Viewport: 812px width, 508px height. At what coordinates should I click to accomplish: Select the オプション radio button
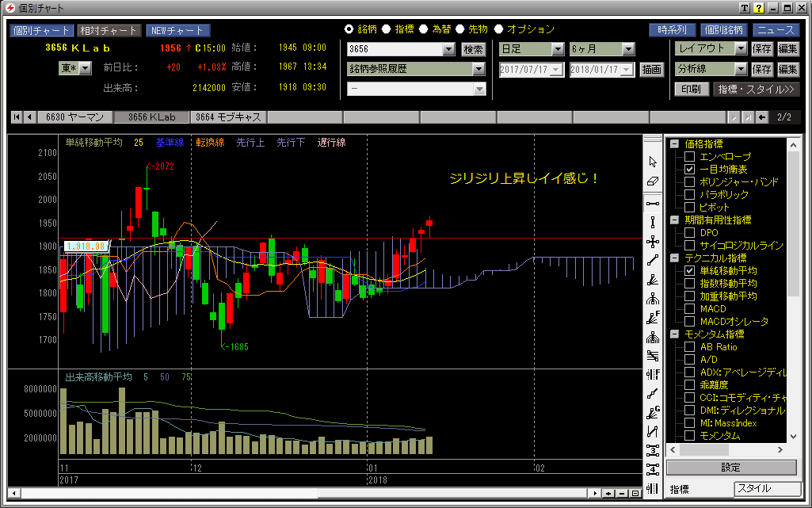pyautogui.click(x=499, y=29)
